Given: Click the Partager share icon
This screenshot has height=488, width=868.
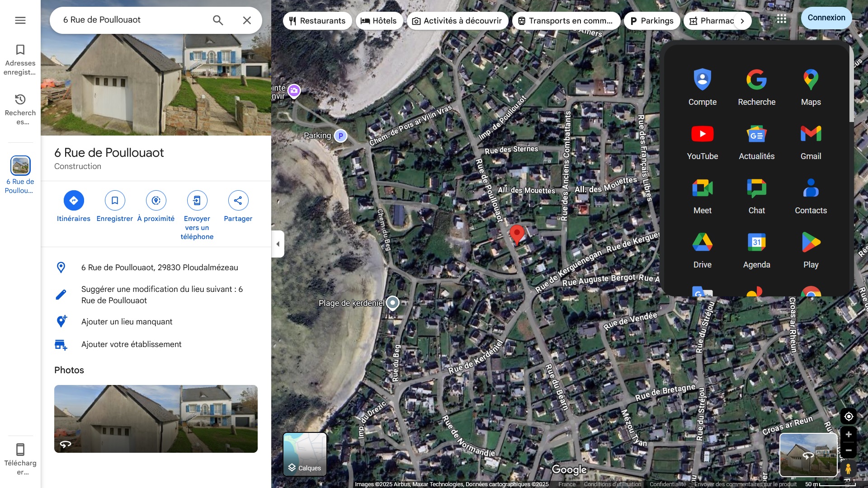Looking at the screenshot, I should (x=238, y=201).
